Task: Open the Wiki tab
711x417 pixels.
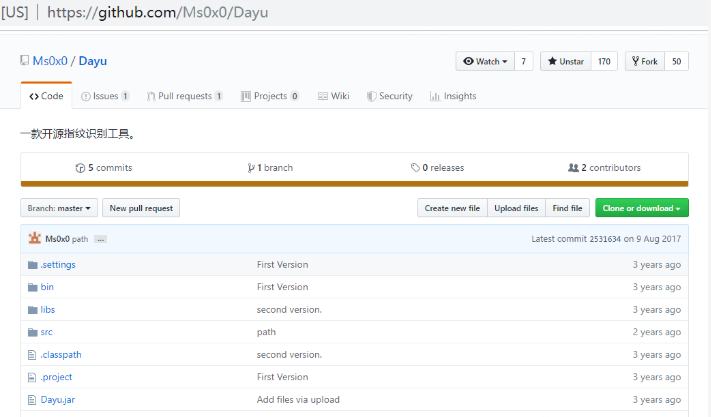Action: (334, 96)
